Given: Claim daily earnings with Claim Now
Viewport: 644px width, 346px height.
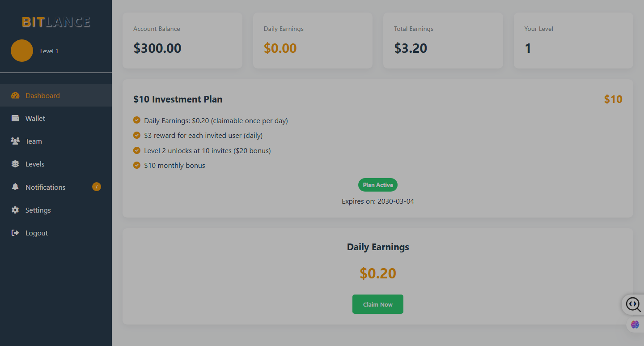Looking at the screenshot, I should tap(378, 304).
